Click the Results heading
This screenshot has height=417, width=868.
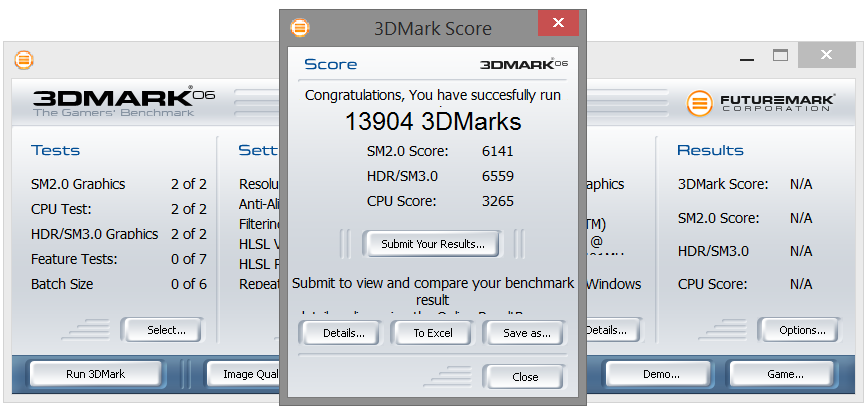(710, 150)
